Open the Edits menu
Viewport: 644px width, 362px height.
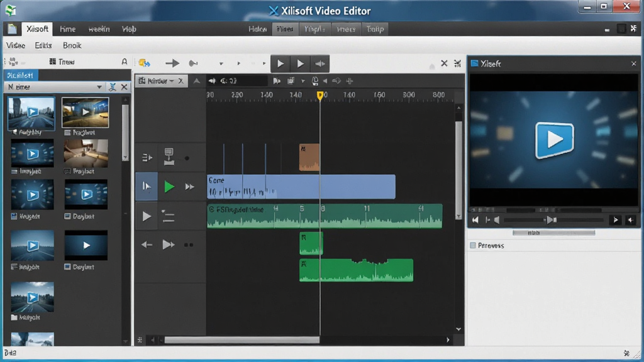(43, 45)
